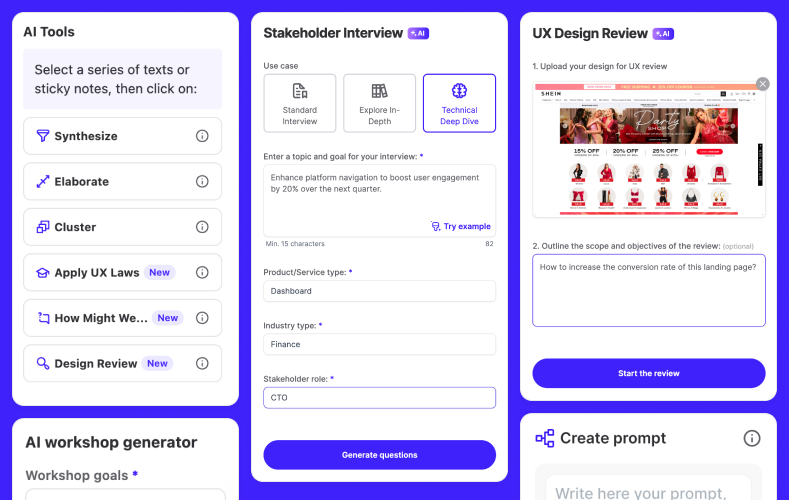Click the Stakeholder role field with CTO
This screenshot has width=789, height=500.
coord(379,397)
